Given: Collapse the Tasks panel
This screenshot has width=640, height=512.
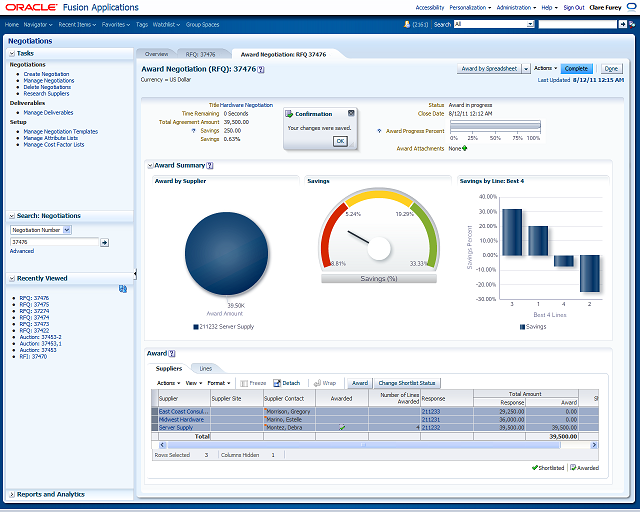Looking at the screenshot, I should (12, 53).
